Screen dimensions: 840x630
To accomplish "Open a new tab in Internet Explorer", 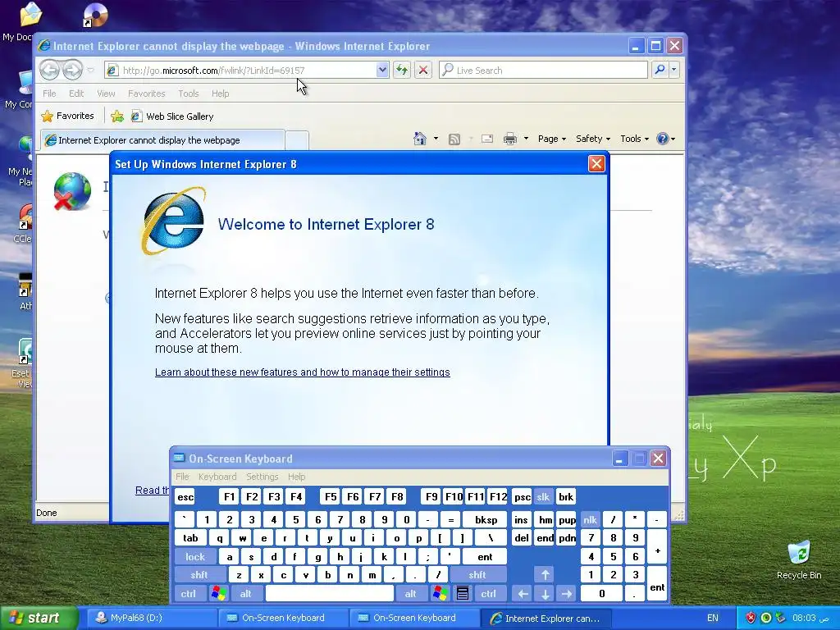I will click(x=297, y=140).
